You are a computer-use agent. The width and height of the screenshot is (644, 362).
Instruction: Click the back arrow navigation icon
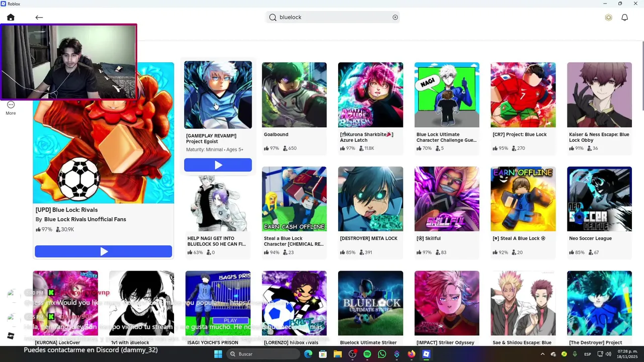point(39,17)
